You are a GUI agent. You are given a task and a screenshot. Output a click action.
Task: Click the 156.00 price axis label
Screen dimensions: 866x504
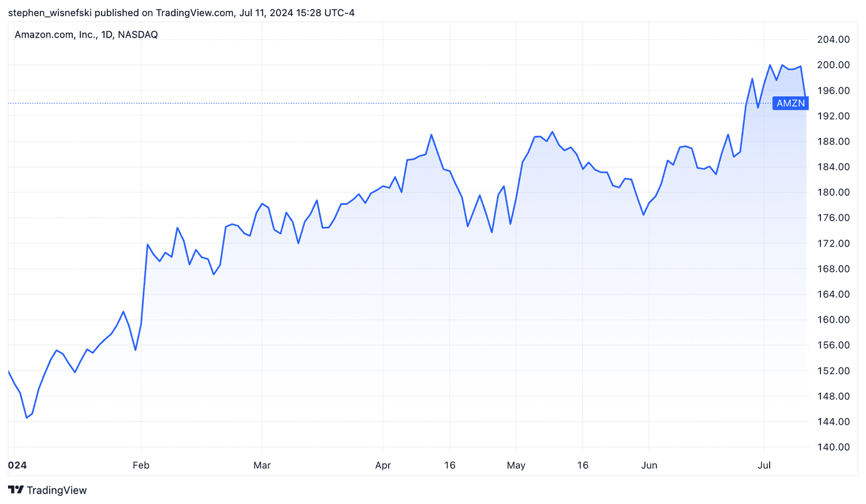click(833, 345)
